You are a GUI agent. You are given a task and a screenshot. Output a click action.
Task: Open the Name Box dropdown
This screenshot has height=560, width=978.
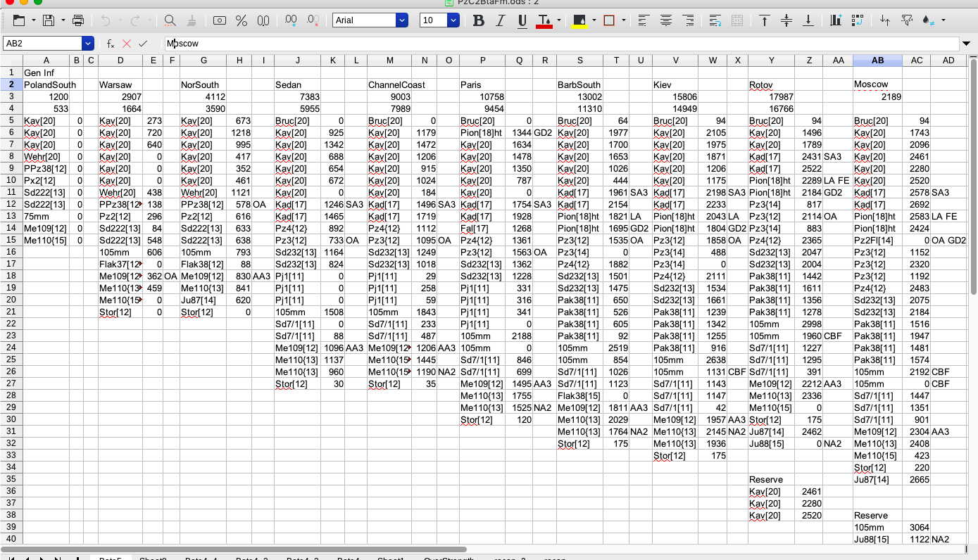87,44
